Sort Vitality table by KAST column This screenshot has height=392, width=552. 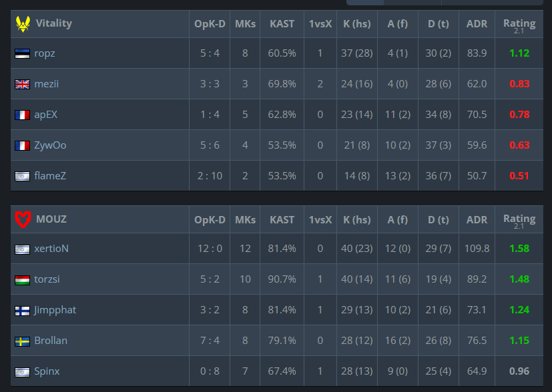[282, 24]
